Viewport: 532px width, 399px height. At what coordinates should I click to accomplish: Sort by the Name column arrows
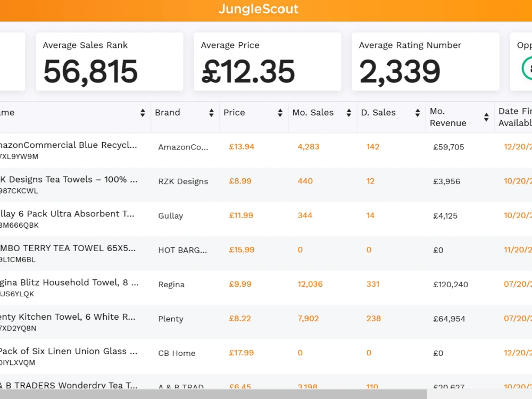tap(143, 113)
